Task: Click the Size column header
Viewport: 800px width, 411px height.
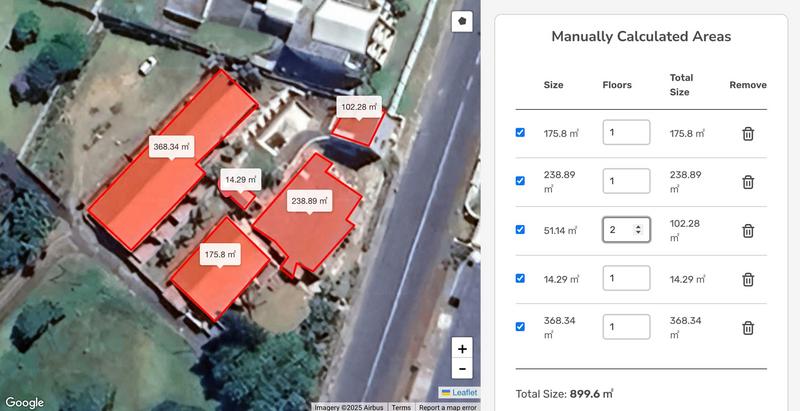Action: pyautogui.click(x=554, y=85)
